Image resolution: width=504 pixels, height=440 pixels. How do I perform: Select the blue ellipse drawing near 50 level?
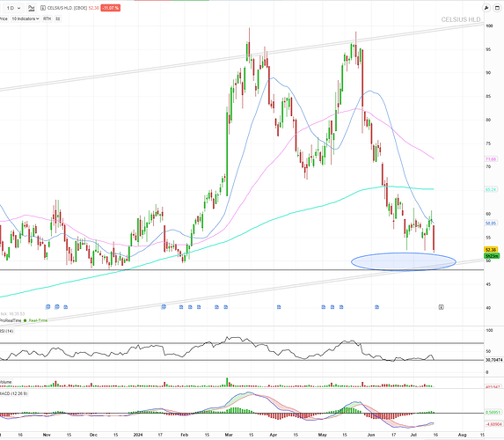tap(404, 261)
